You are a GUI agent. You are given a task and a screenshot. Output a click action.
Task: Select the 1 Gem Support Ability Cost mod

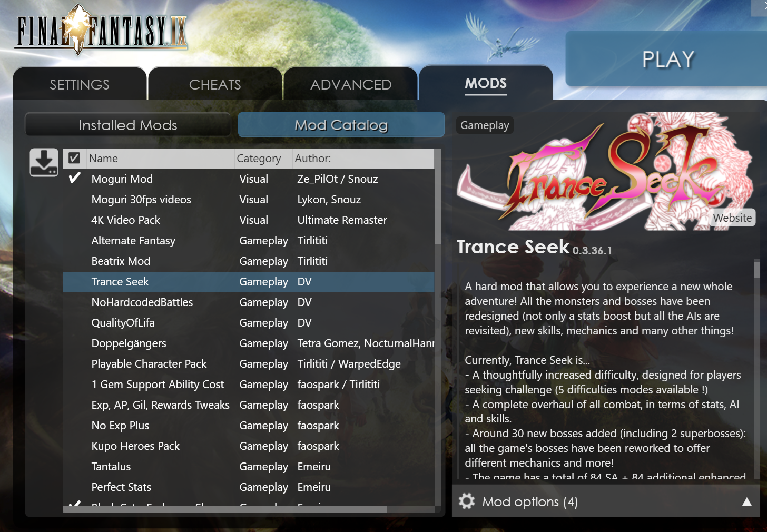point(249,385)
